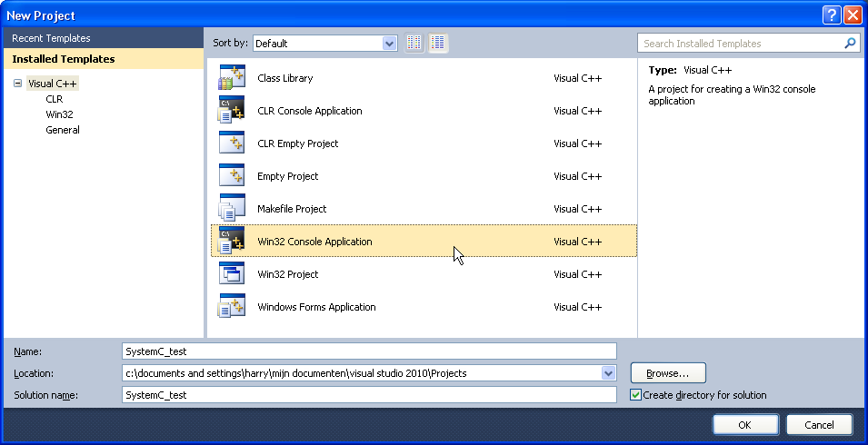Select the Installed Templates section
The height and width of the screenshot is (445, 868).
[64, 59]
